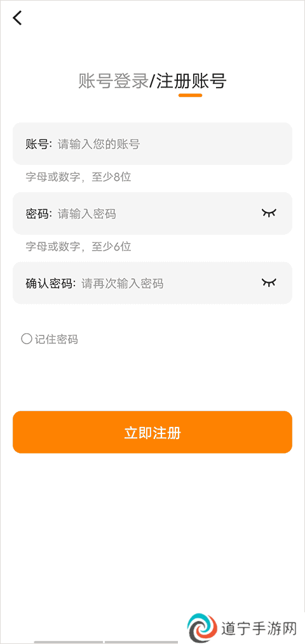305x644 pixels.
Task: Select the 注册账号 tab
Action: point(191,81)
